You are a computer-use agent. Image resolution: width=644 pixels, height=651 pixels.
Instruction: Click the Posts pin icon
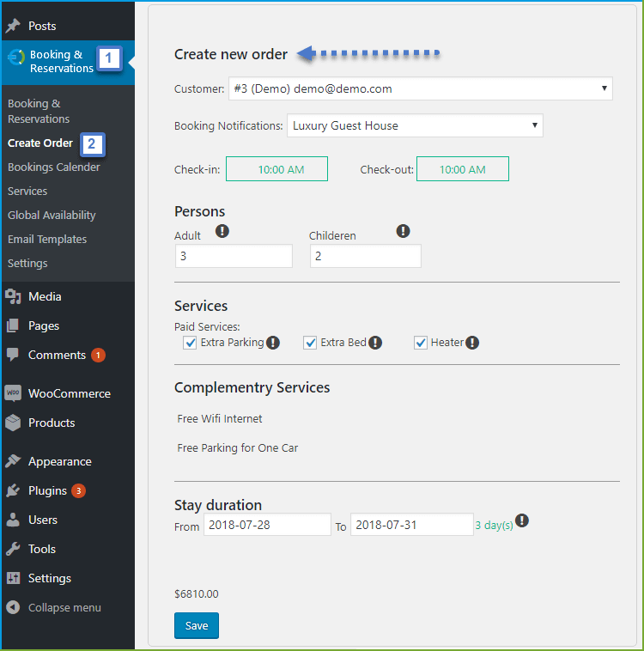click(13, 26)
